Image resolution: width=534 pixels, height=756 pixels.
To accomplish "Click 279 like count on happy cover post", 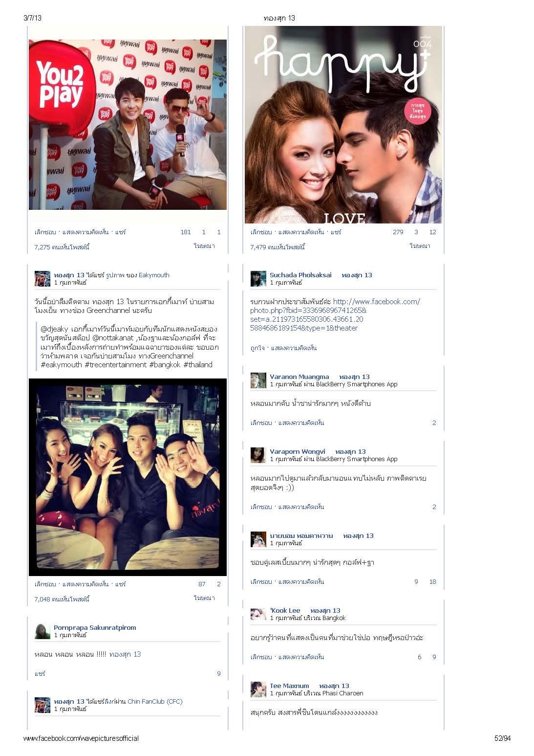I will point(398,232).
